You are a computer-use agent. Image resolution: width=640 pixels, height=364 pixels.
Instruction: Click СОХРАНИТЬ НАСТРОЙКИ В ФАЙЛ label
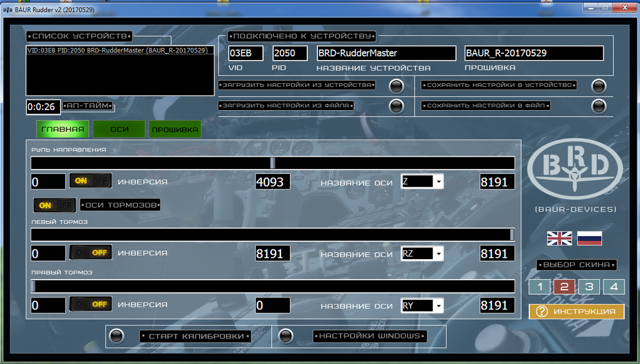486,106
